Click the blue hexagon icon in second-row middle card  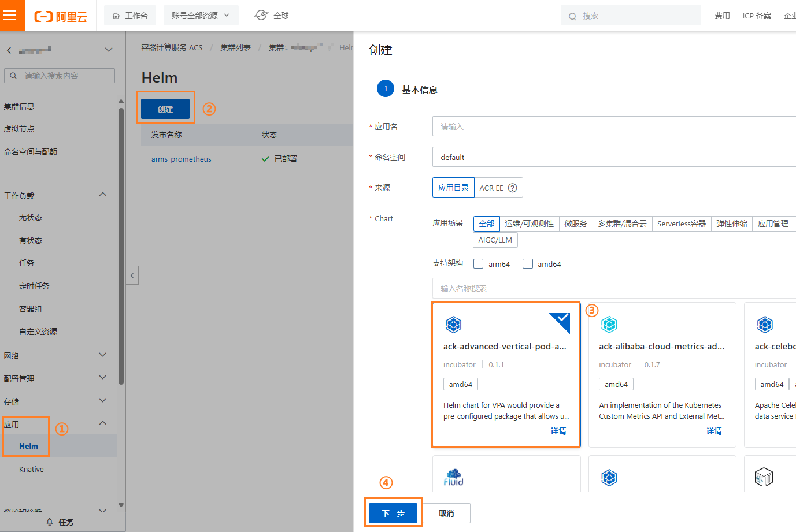(609, 477)
